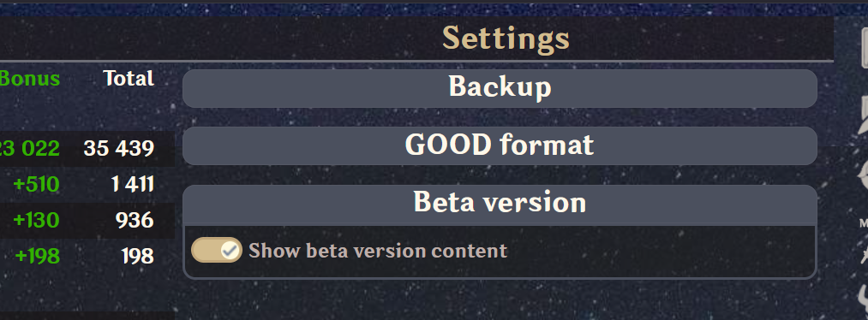Select the +510 bonus value
This screenshot has height=320, width=868.
pos(37,184)
